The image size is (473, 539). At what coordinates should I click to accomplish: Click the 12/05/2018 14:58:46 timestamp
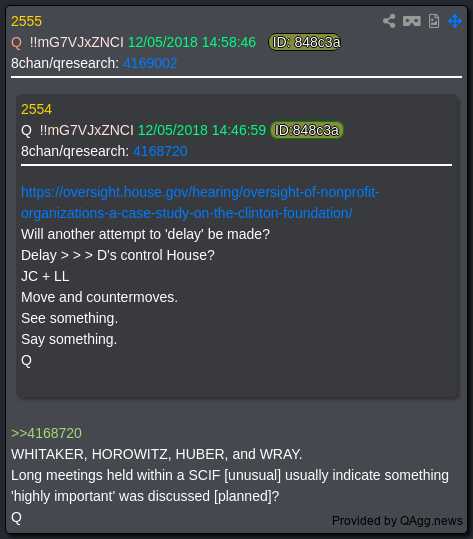click(192, 42)
